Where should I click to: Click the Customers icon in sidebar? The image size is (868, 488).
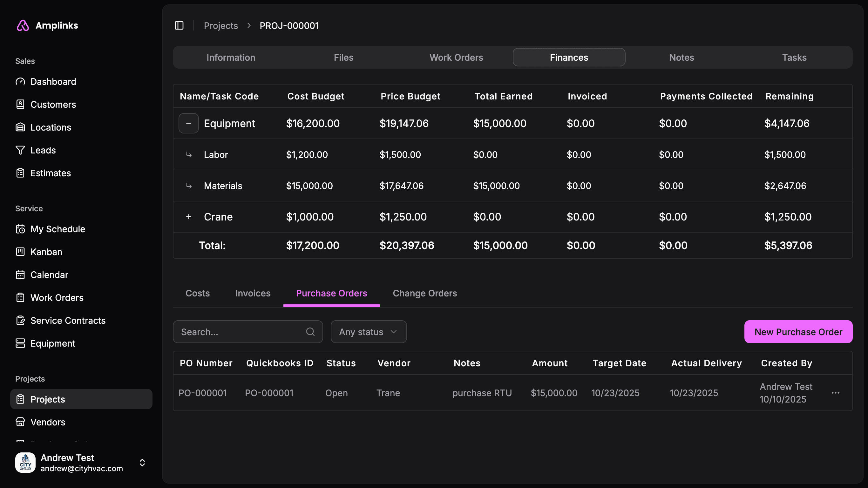[20, 105]
